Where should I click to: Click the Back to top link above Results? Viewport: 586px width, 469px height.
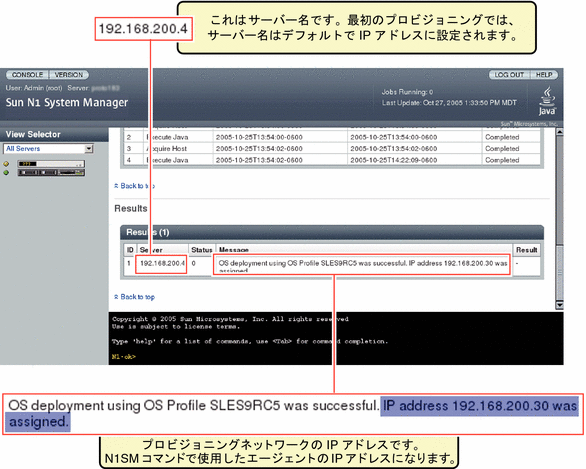tap(134, 186)
